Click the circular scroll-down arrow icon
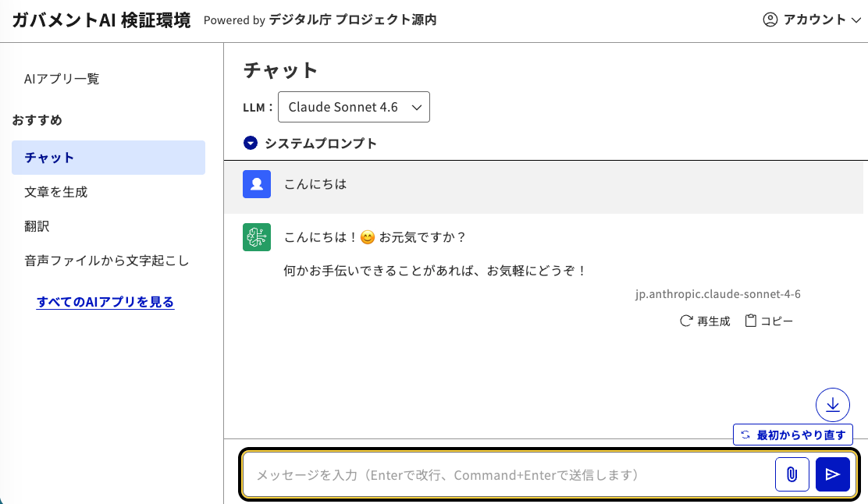This screenshot has width=868, height=504. tap(833, 404)
